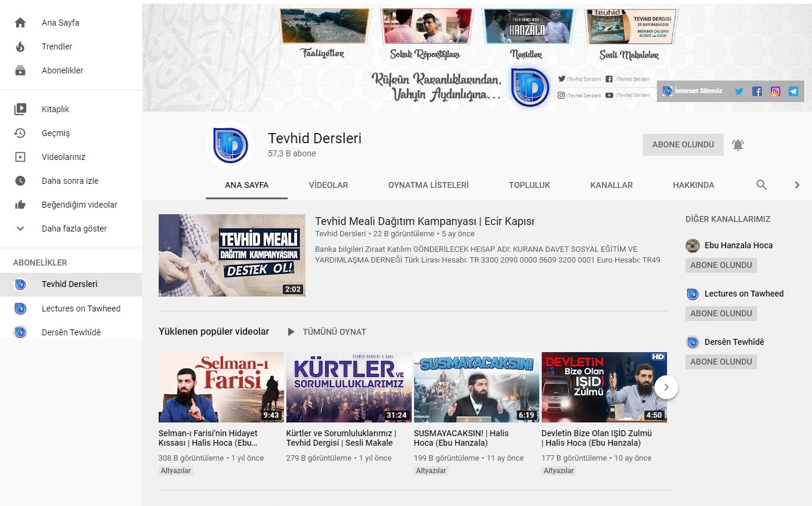
Task: Toggle ABONE OLUNDU under Dersên Tewhîdê
Action: [x=721, y=362]
